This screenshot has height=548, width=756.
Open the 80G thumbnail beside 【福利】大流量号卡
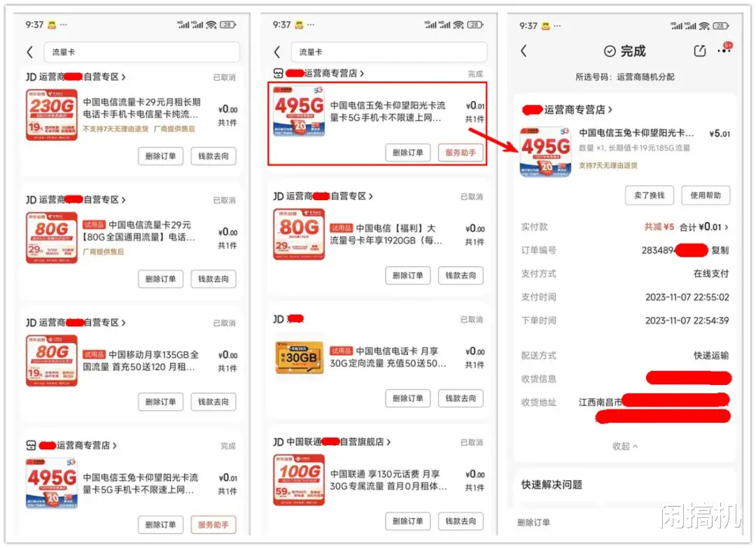299,234
